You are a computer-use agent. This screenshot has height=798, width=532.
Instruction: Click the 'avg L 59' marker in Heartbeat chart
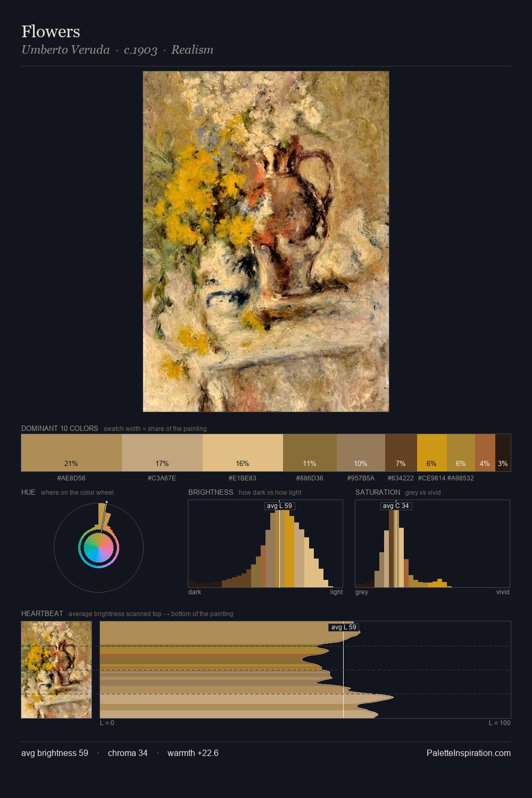point(344,627)
